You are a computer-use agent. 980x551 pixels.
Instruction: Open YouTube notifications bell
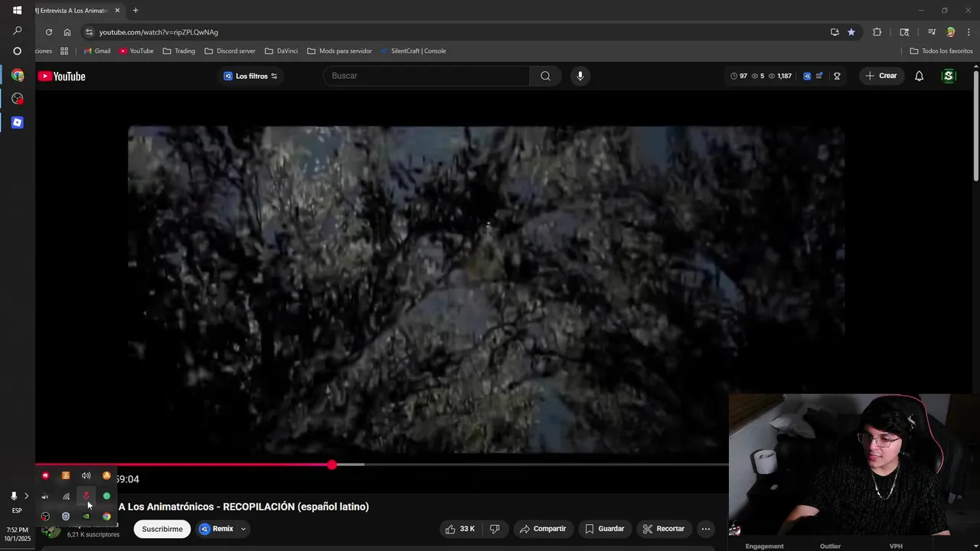(x=919, y=76)
